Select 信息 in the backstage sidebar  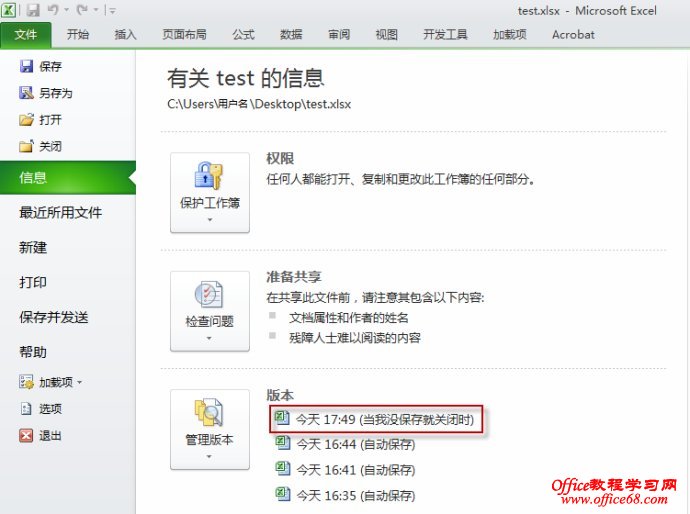(68, 177)
